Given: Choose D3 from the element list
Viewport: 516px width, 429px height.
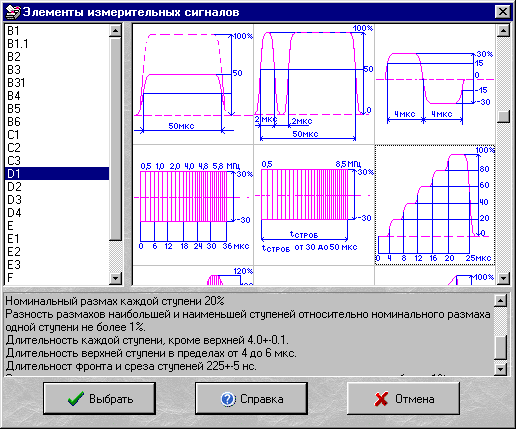Looking at the screenshot, I should tap(57, 200).
